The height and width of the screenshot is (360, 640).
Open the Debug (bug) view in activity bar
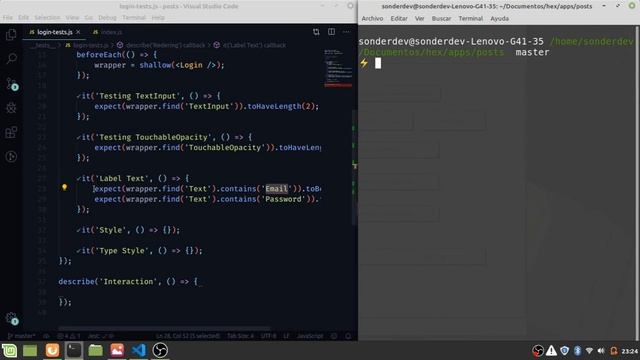[11, 108]
